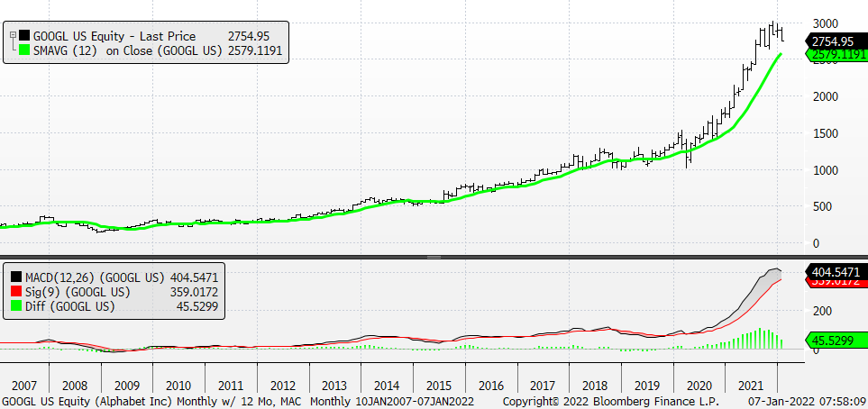Click the legend value 2754.95
The width and height of the screenshot is (868, 409).
249,37
